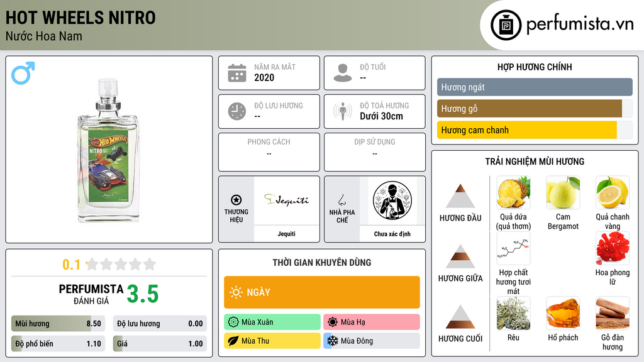The width and height of the screenshot is (644, 362).
Task: Click the Mùi hương 8.50 rating bar
Action: coord(58,324)
